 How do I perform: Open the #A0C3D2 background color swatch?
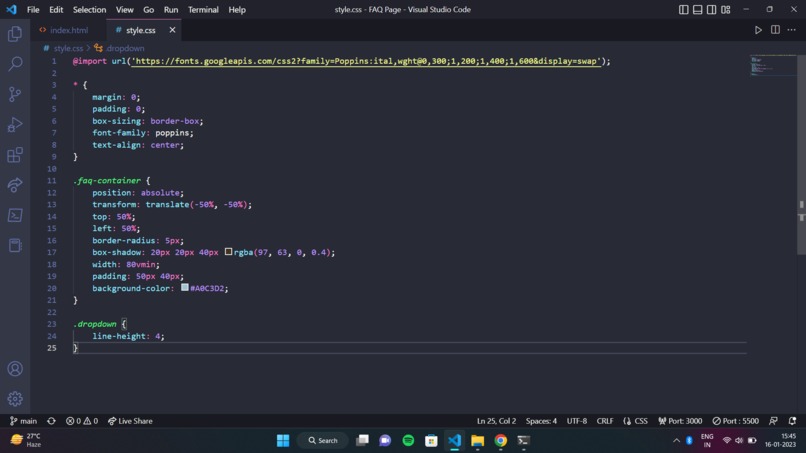coord(185,287)
